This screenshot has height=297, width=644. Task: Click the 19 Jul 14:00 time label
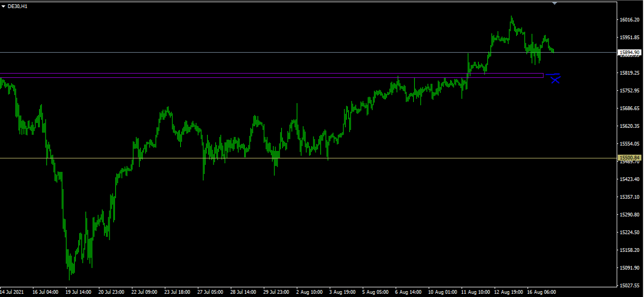click(x=78, y=293)
